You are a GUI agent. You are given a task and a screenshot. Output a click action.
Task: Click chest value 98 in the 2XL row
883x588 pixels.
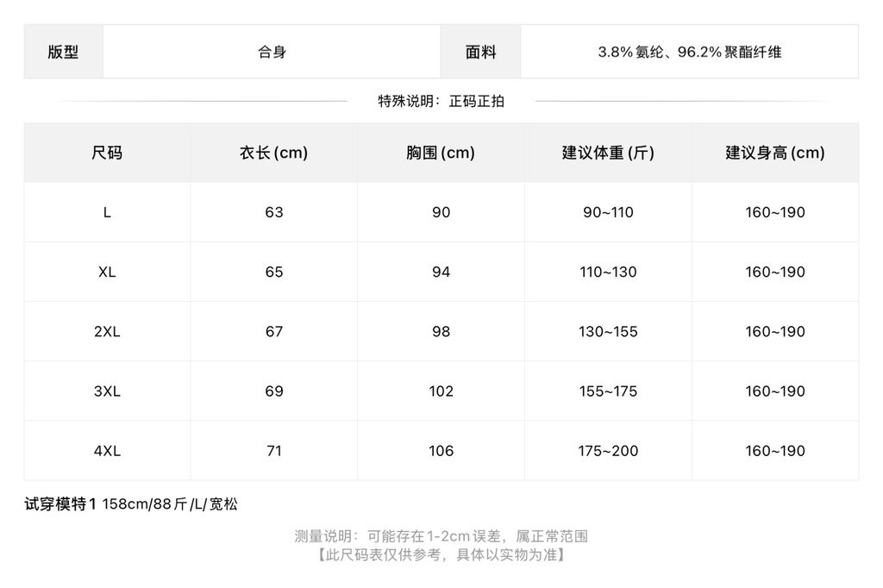pos(441,332)
